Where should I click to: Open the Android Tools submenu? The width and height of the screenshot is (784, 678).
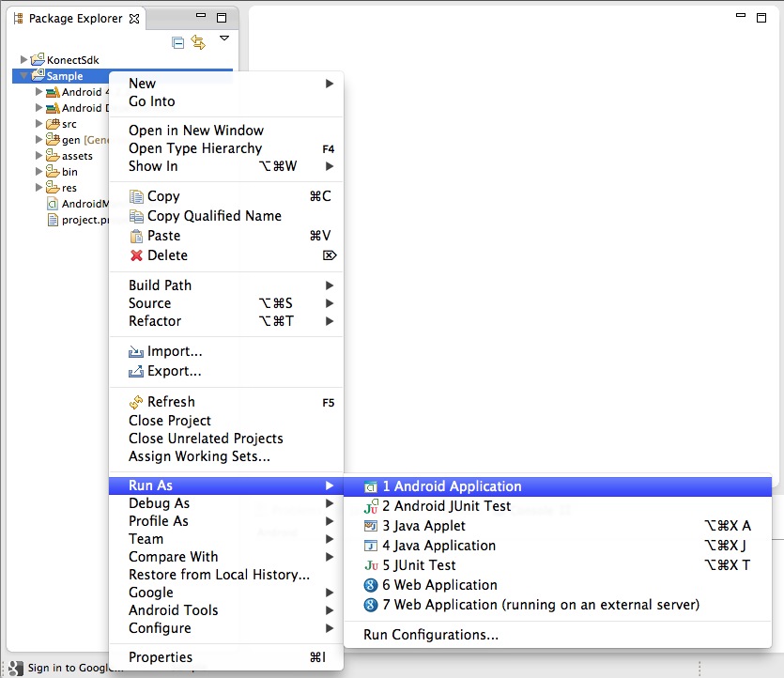[226, 610]
